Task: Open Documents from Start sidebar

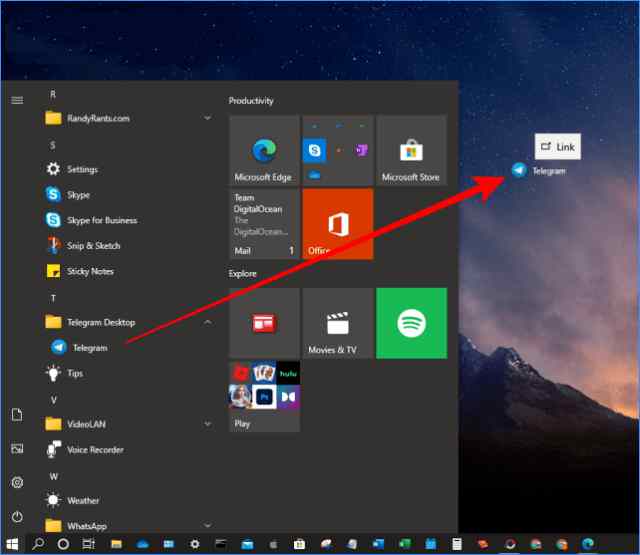Action: pyautogui.click(x=17, y=415)
